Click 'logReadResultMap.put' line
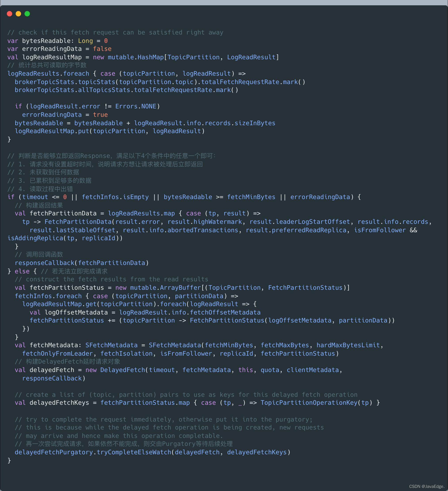This screenshot has height=491, width=448. point(110,131)
